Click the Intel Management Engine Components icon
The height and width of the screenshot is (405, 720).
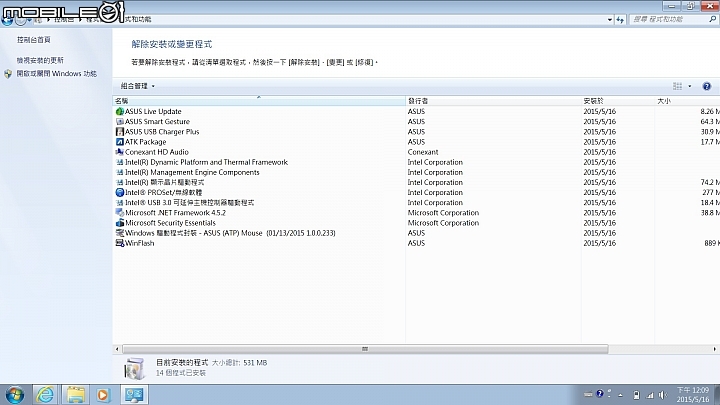pos(120,172)
